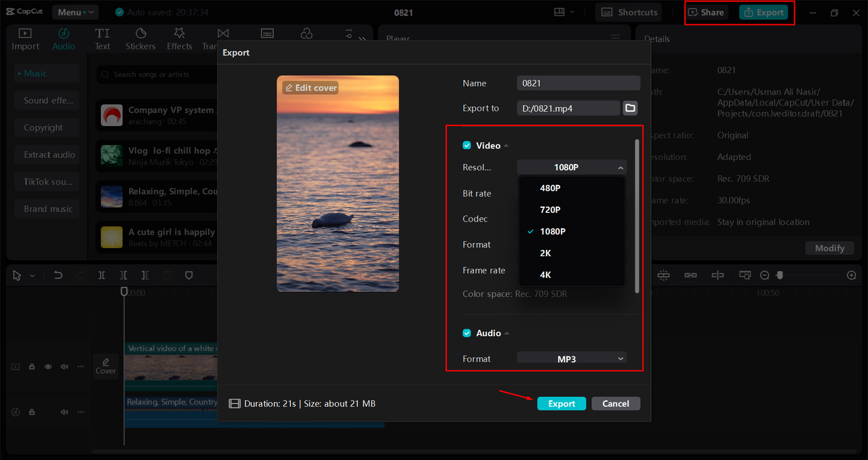Lock the video track
Image resolution: width=868 pixels, height=460 pixels.
click(x=32, y=367)
